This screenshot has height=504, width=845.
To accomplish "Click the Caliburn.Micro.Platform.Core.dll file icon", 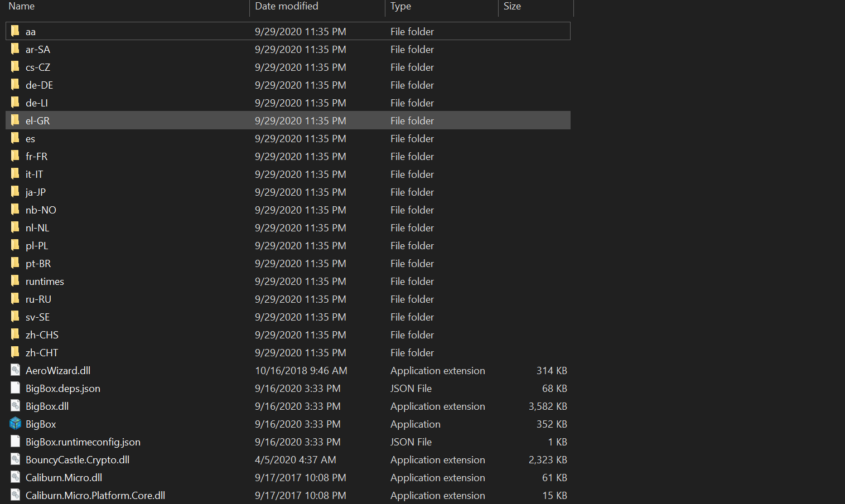I will tap(15, 495).
